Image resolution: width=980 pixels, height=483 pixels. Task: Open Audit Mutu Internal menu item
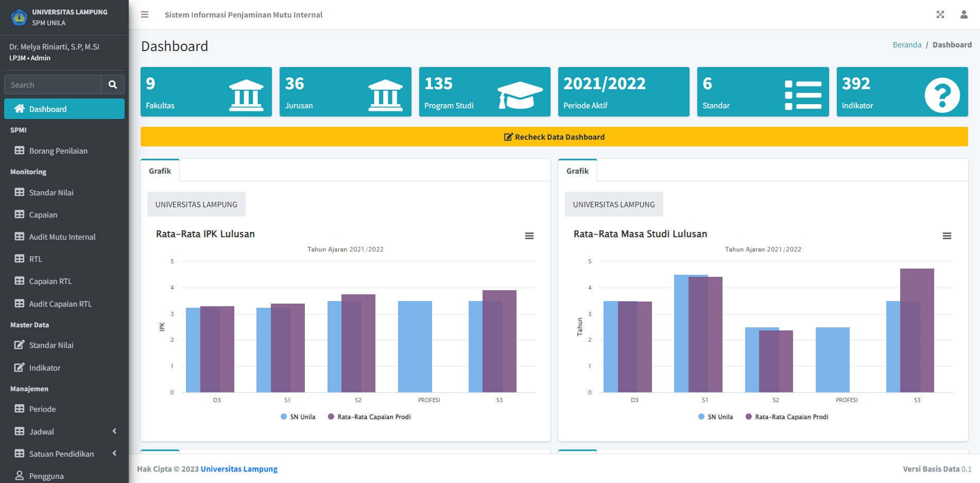tap(62, 237)
